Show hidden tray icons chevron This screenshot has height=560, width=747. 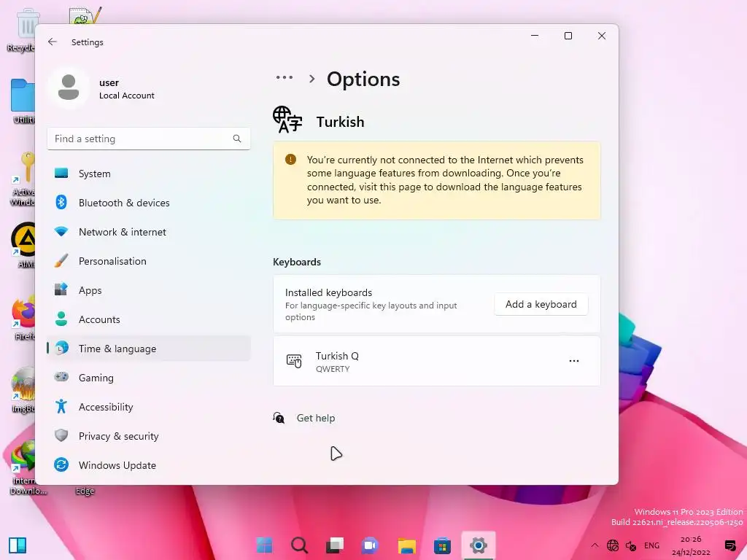[595, 545]
